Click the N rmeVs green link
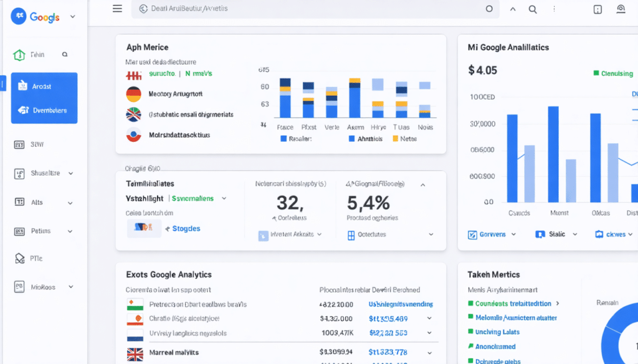Viewport: 638px width, 364px height. (x=199, y=73)
